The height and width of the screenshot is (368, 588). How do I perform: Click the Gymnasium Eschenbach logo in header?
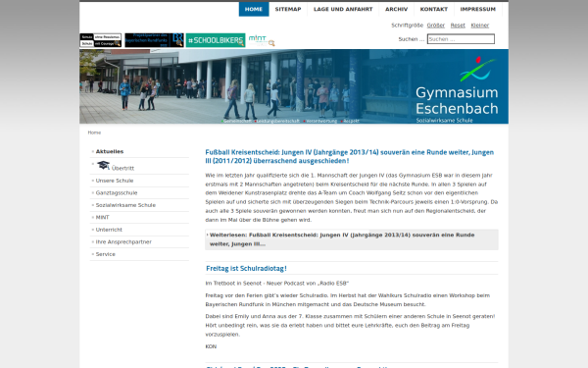pyautogui.click(x=457, y=90)
